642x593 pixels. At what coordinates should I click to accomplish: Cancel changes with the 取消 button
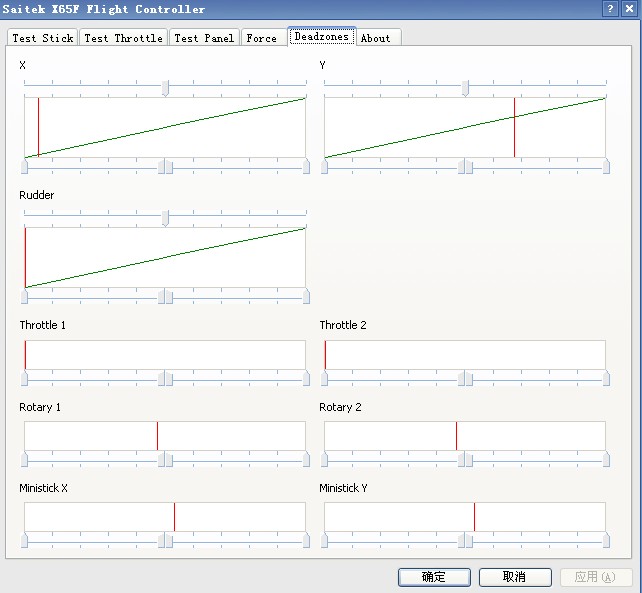tap(515, 577)
